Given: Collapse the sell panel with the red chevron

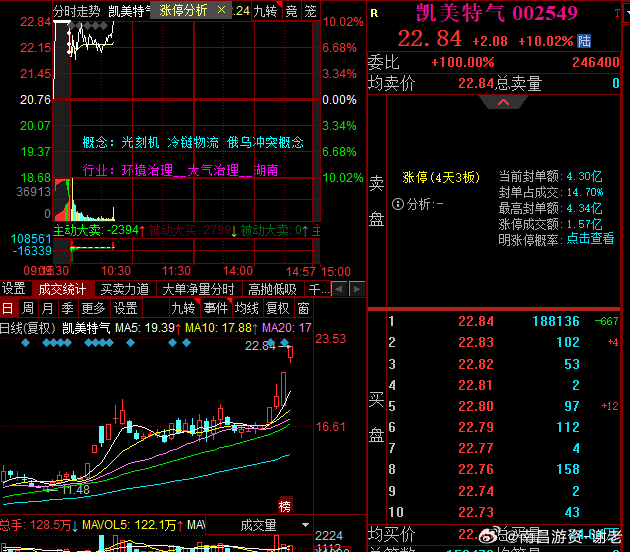Looking at the screenshot, I should tap(503, 102).
